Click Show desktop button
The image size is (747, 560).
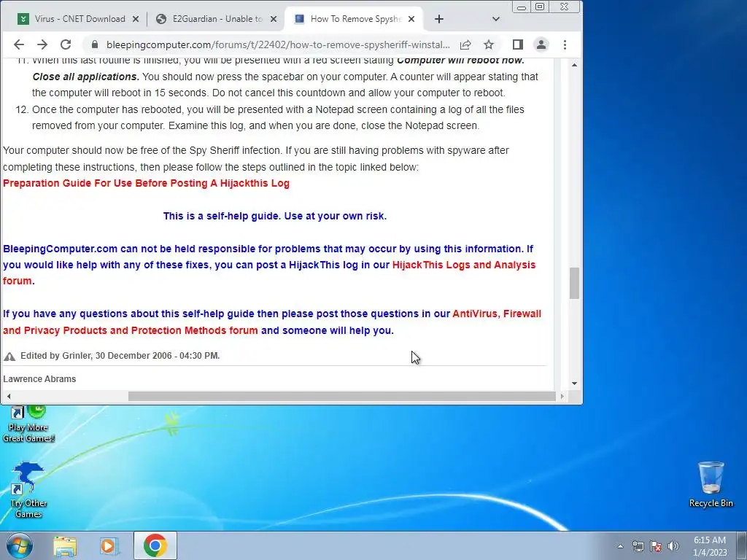point(742,546)
